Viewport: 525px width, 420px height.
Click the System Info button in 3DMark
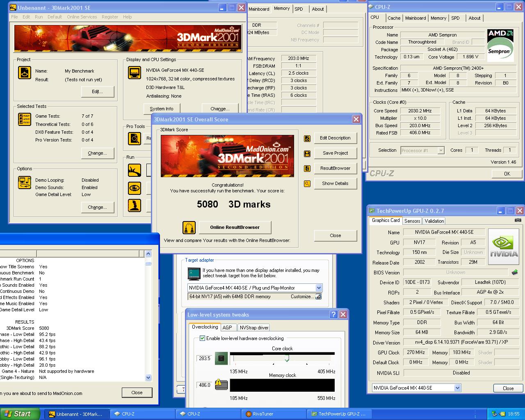tap(162, 109)
